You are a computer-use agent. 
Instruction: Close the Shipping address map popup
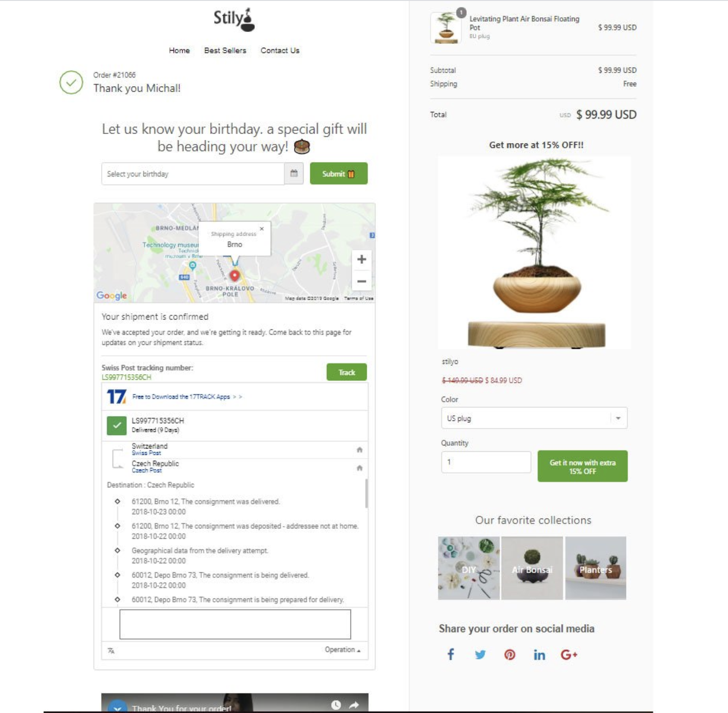click(x=262, y=229)
